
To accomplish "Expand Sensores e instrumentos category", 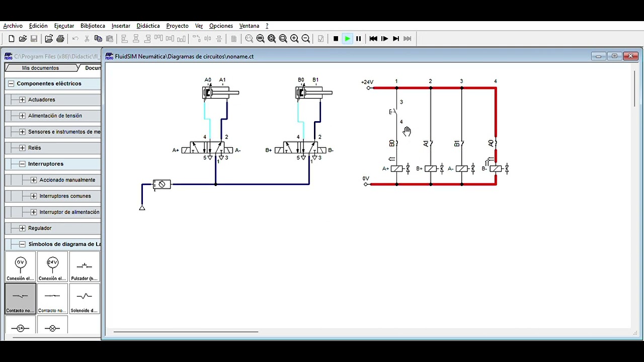I will (x=22, y=132).
